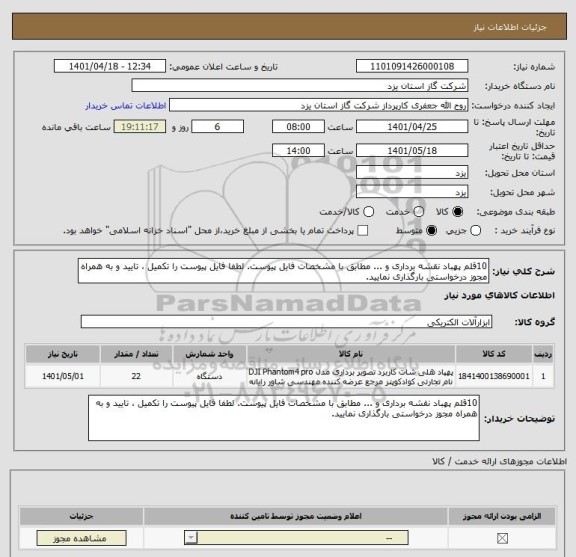
Task: Click the public announcement date field
Action: coord(110,67)
